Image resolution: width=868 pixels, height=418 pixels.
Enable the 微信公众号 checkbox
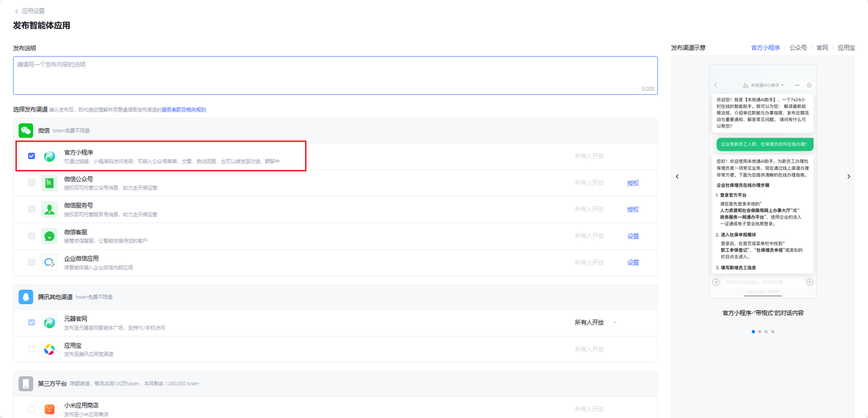[x=32, y=183]
